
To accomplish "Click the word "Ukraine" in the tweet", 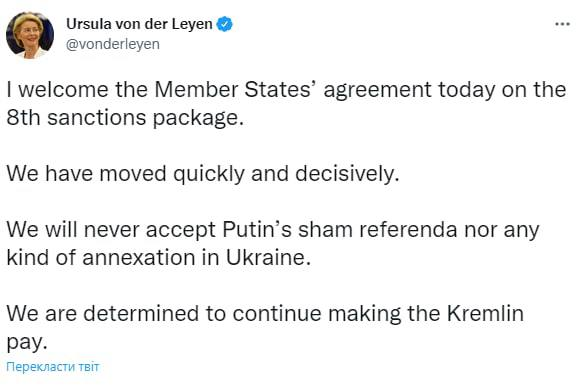I will pyautogui.click(x=268, y=257).
